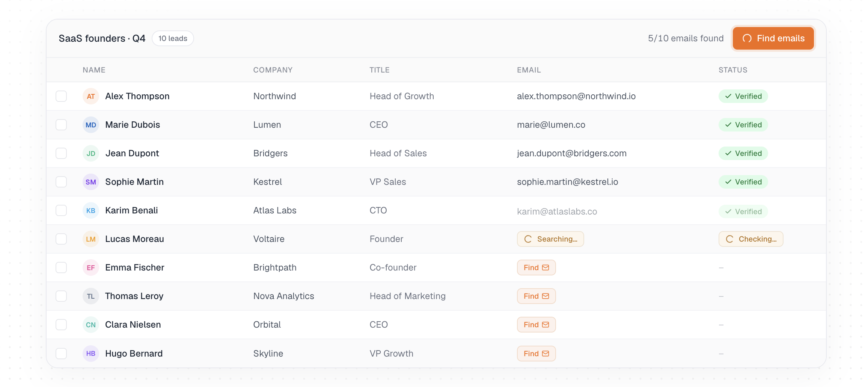The width and height of the screenshot is (868, 387).
Task: Click the Atlas Labs company cell
Action: coord(275,210)
